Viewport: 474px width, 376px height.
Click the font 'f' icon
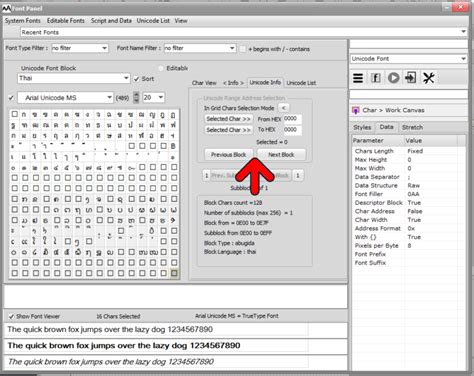click(376, 78)
